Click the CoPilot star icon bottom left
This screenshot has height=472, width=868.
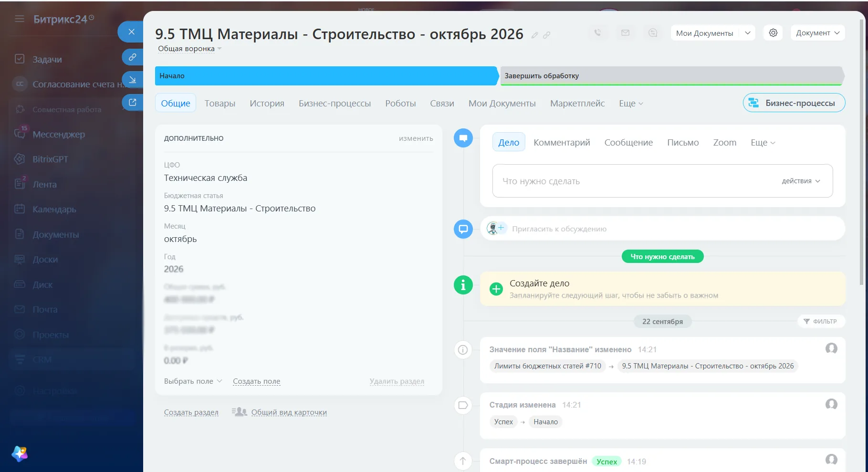[20, 453]
